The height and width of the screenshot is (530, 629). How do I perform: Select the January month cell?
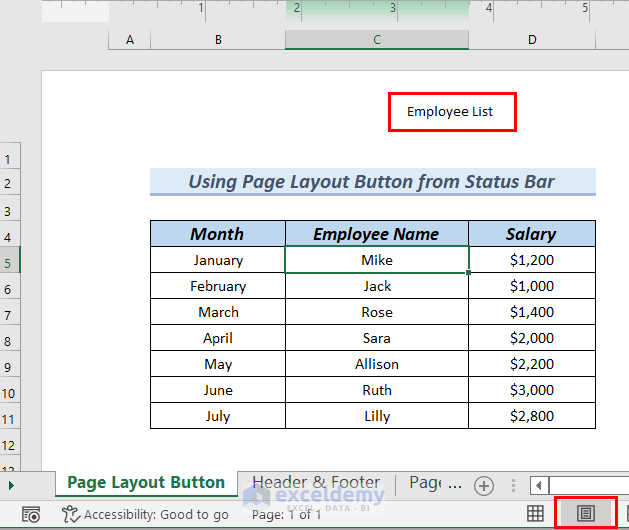[x=218, y=260]
